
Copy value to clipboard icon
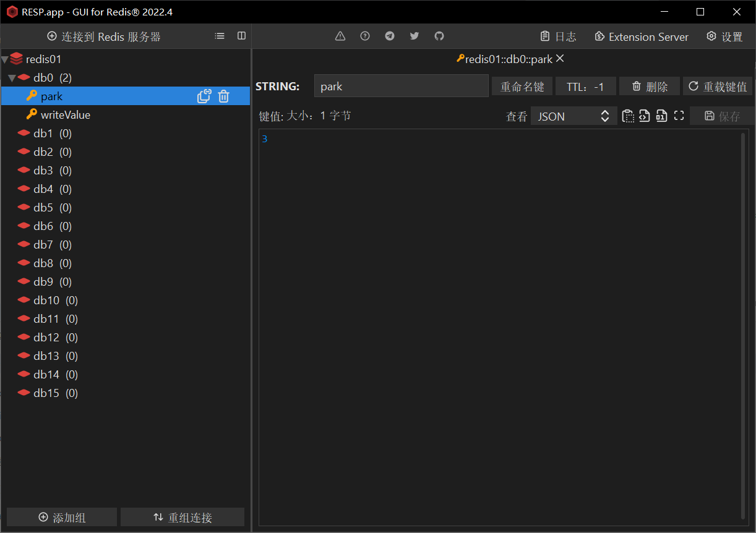coord(628,116)
